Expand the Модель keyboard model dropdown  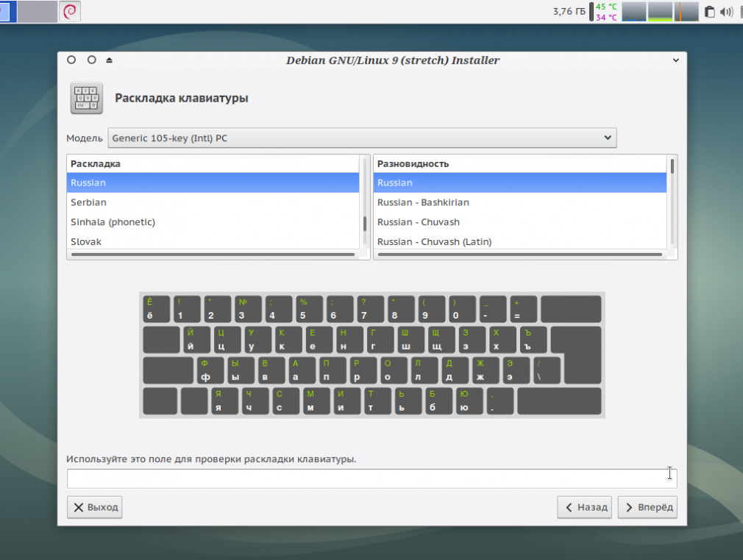362,138
